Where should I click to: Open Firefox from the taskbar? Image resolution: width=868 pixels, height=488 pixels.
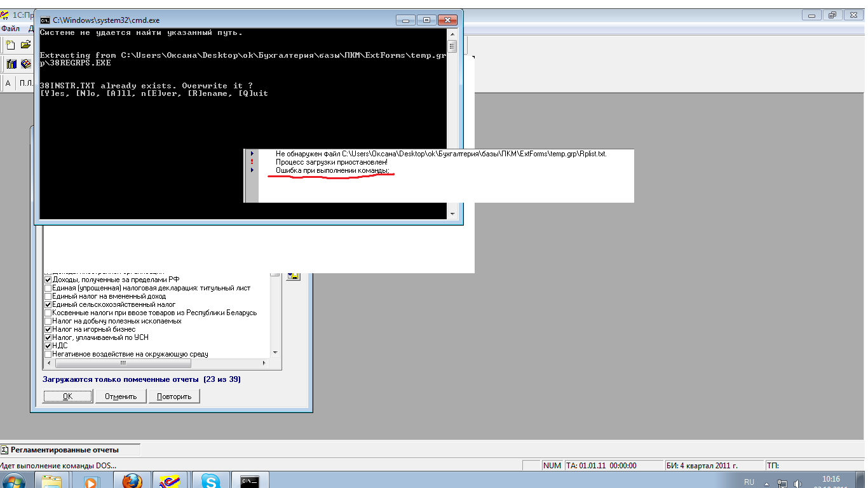(x=132, y=481)
